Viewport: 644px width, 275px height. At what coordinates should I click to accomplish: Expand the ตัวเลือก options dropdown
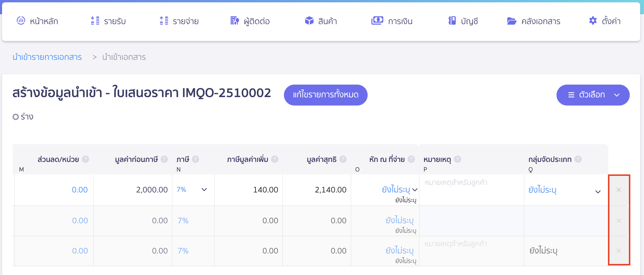(x=593, y=95)
